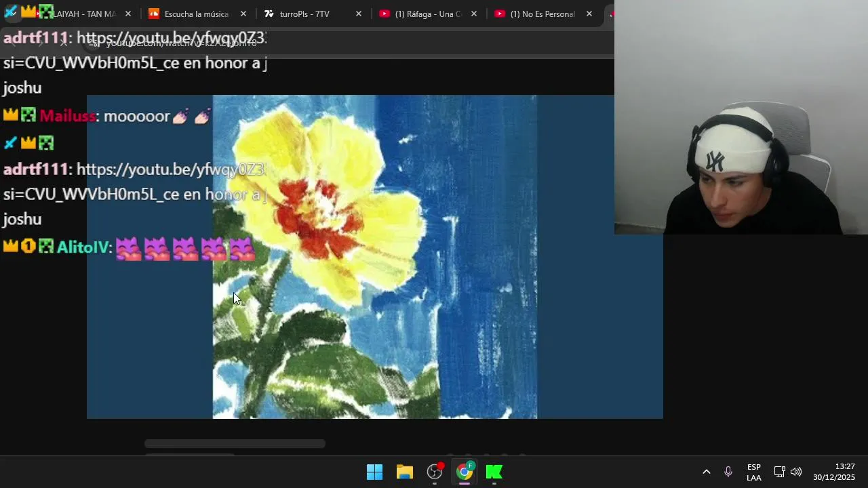Image resolution: width=868 pixels, height=488 pixels.
Task: Switch to Google Chrome in the taskbar
Action: pyautogui.click(x=465, y=472)
